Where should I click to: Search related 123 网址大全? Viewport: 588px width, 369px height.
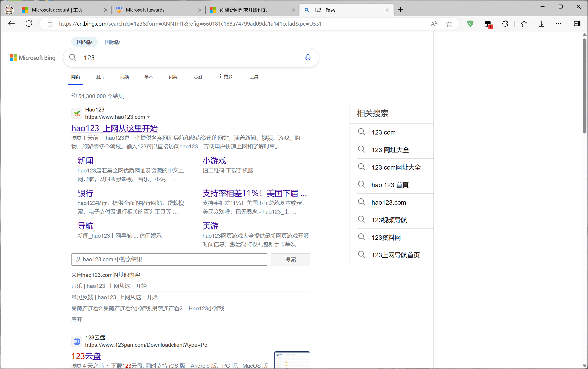click(390, 150)
